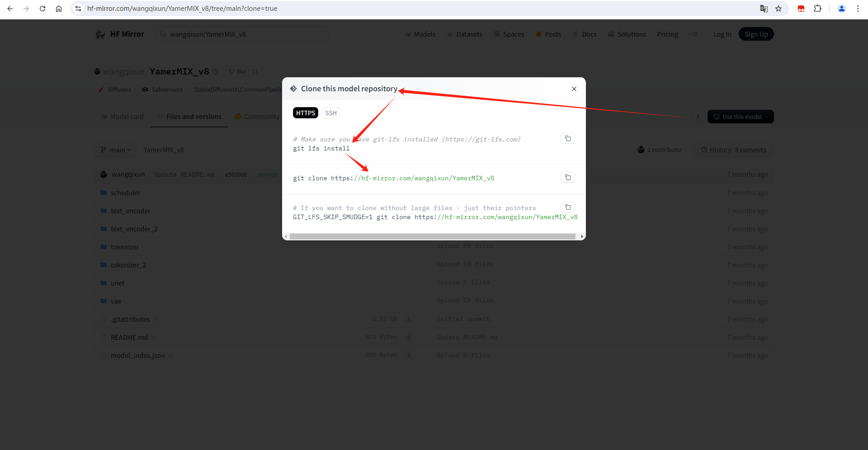This screenshot has width=868, height=450.
Task: Download the model_index.json file
Action: pos(409,355)
